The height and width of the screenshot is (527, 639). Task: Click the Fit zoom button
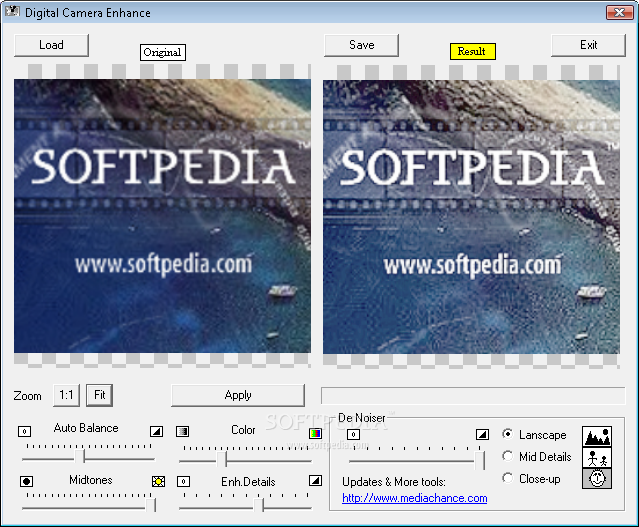99,395
